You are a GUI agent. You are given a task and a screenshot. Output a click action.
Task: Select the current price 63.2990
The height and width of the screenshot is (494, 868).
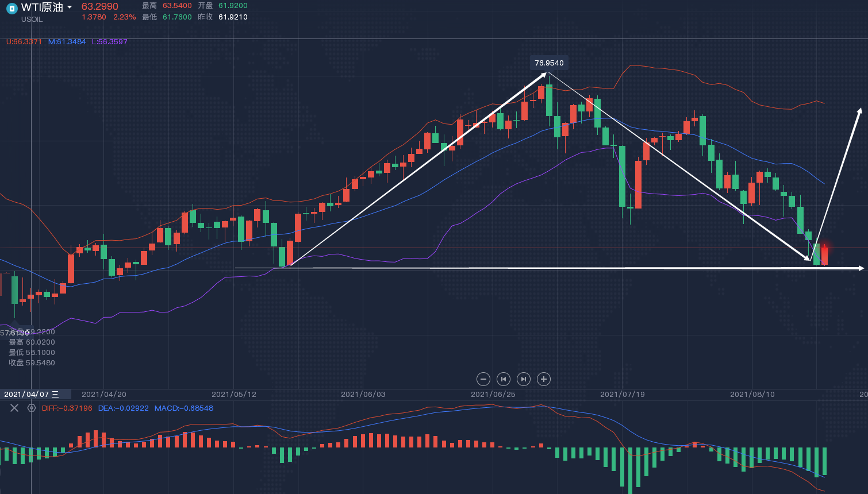pyautogui.click(x=100, y=6)
